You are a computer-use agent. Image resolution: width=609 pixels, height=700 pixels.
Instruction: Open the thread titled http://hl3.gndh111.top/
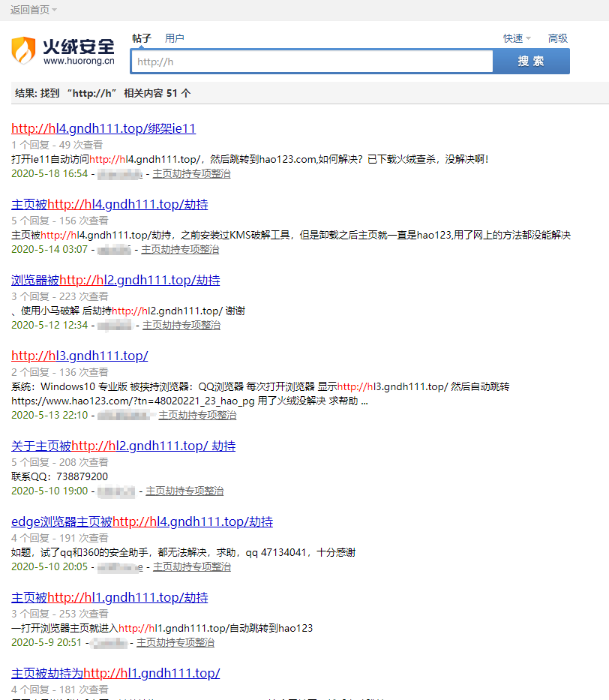pos(79,356)
